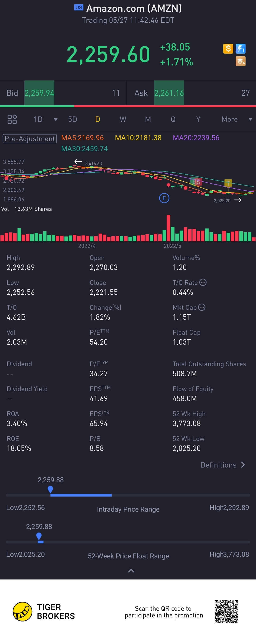This screenshot has height=644, width=256.
Task: Tap the blue lightning bolt icon
Action: [x=241, y=48]
